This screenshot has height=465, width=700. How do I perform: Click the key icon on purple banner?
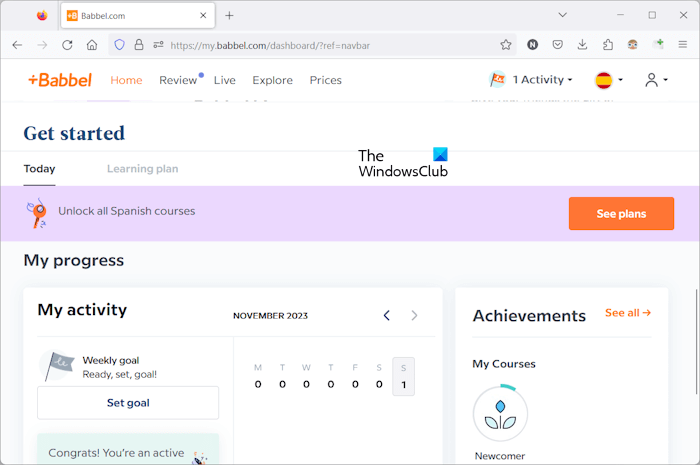point(37,213)
